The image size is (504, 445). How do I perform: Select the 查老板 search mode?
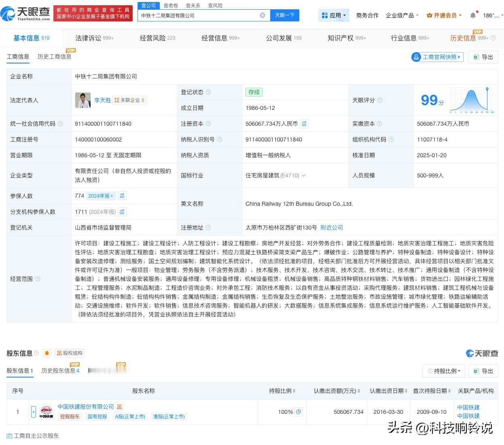click(x=171, y=5)
